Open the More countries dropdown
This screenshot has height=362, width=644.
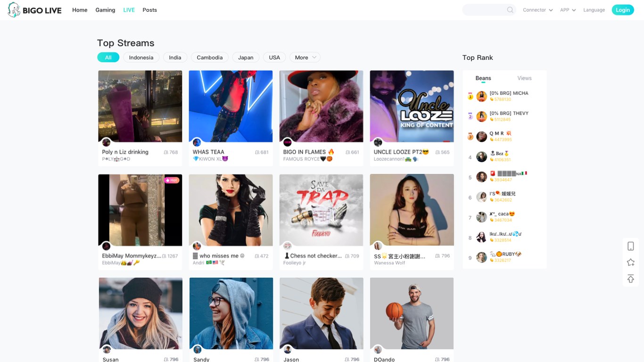[x=305, y=57]
